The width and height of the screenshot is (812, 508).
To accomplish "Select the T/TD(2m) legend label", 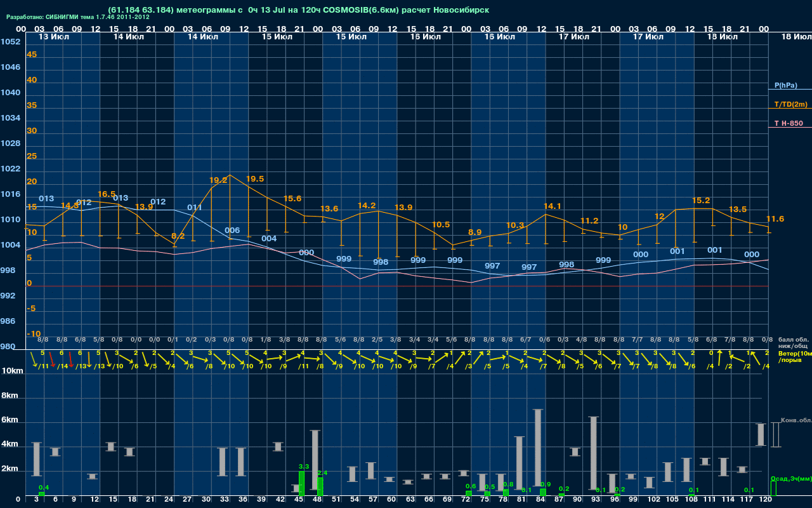I will click(x=791, y=104).
